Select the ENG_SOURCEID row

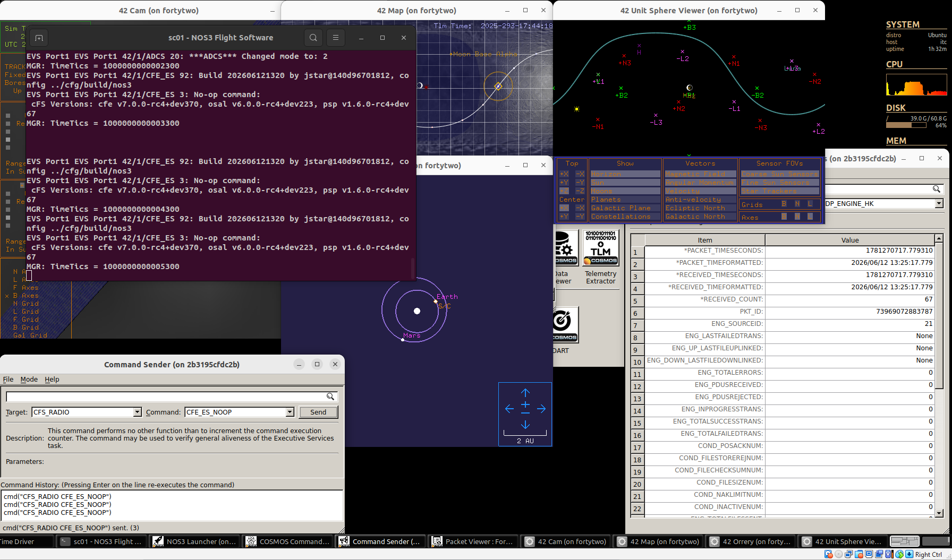[x=783, y=324]
